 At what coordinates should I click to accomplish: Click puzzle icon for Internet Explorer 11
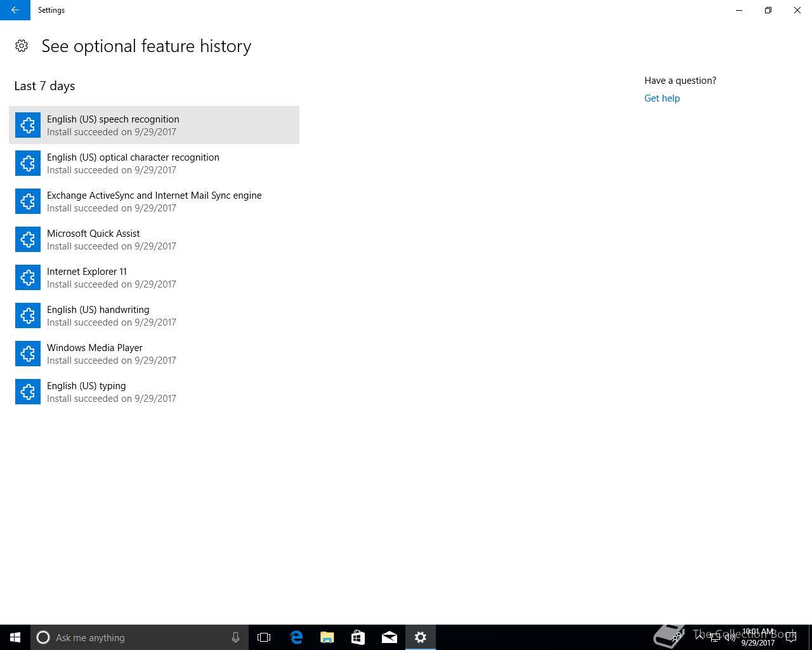tap(28, 277)
